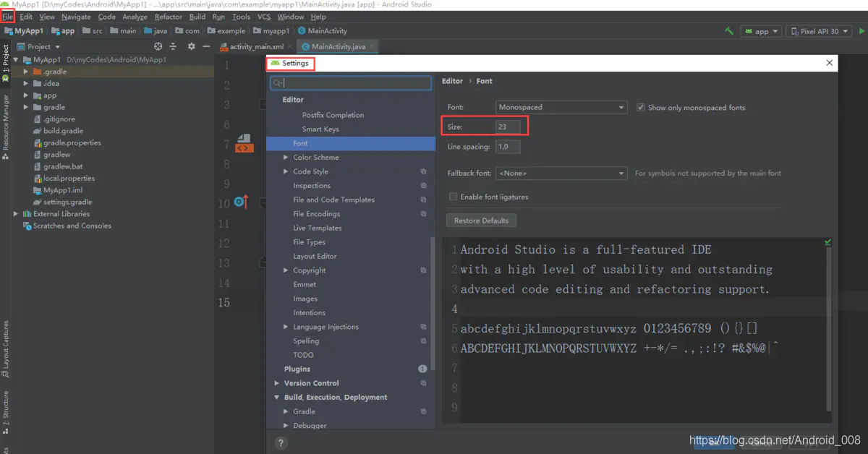Image resolution: width=868 pixels, height=454 pixels.
Task: Click project-level icon beside Gradle setting
Action: coord(423,411)
